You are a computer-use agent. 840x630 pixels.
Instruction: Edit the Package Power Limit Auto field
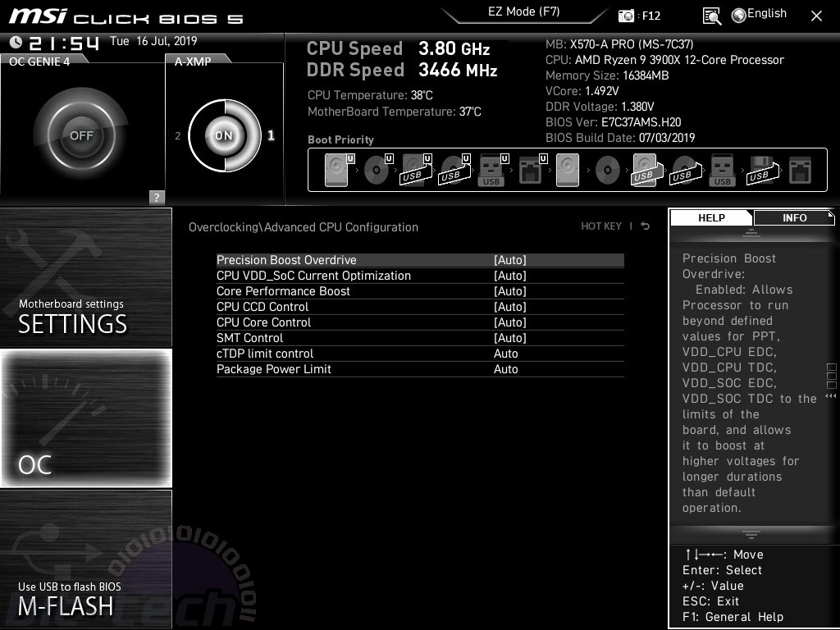click(505, 369)
